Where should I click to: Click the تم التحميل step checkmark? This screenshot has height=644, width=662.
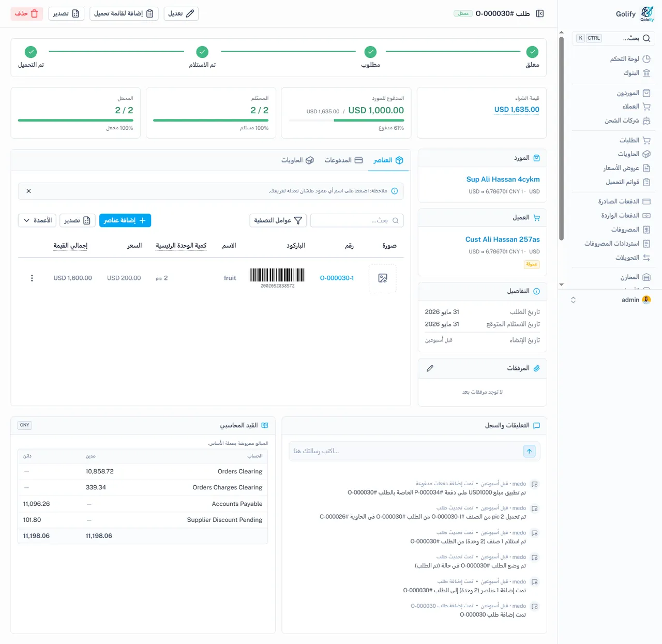coord(31,52)
